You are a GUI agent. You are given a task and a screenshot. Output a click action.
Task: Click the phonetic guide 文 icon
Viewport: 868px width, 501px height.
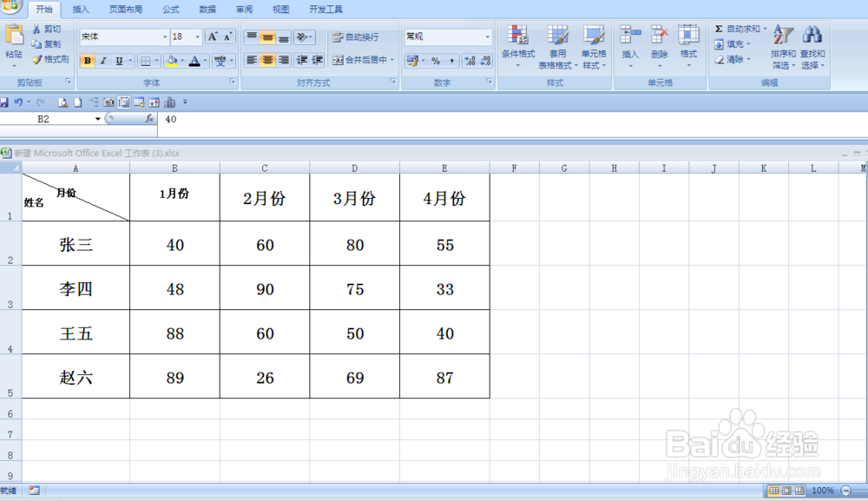(x=220, y=61)
